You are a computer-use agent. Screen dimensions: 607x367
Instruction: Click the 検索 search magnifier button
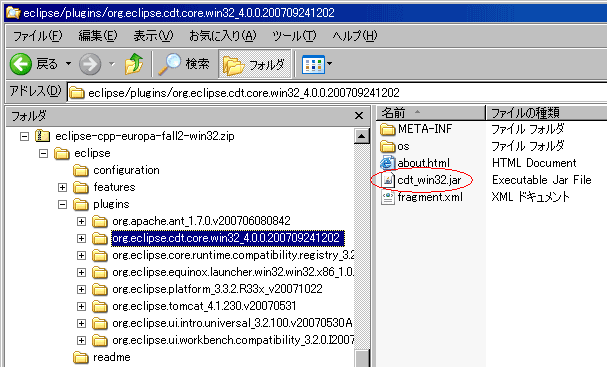coord(184,64)
